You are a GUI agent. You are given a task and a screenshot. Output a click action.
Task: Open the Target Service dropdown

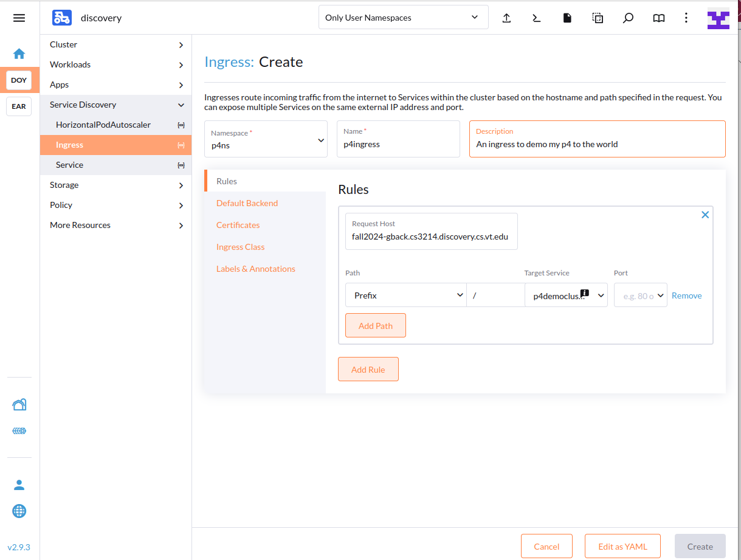tap(566, 296)
